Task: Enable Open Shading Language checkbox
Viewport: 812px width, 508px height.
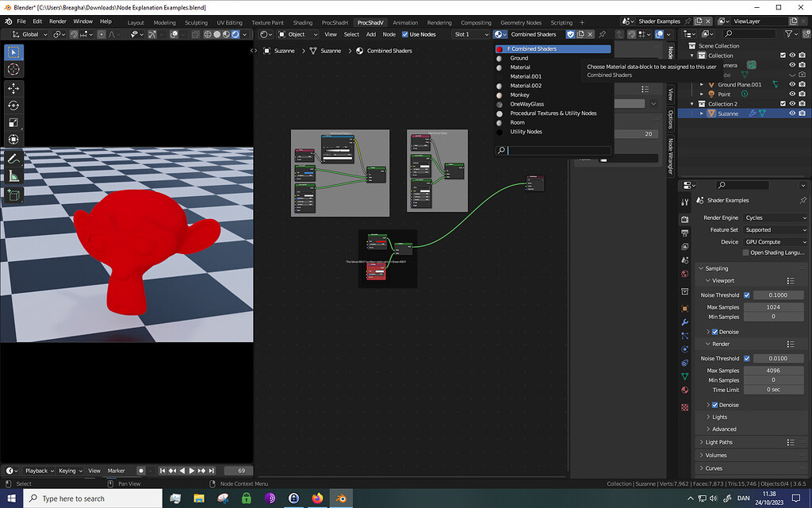Action: [x=746, y=252]
